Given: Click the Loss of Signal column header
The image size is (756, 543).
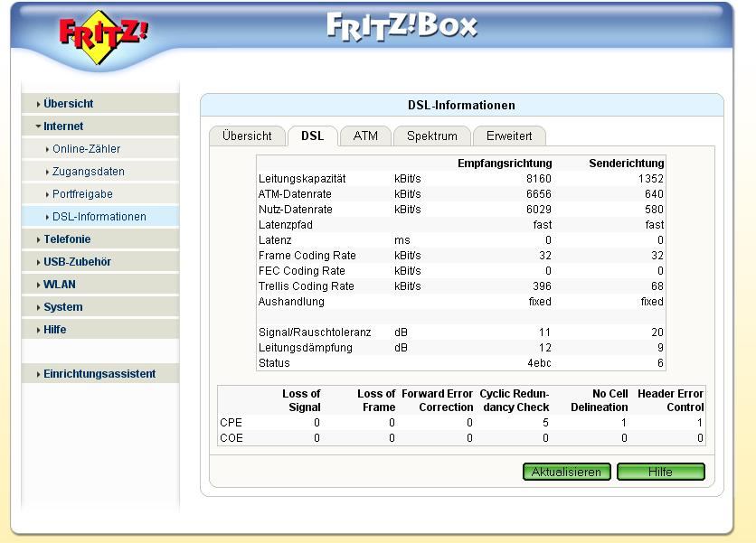Looking at the screenshot, I should pos(301,400).
